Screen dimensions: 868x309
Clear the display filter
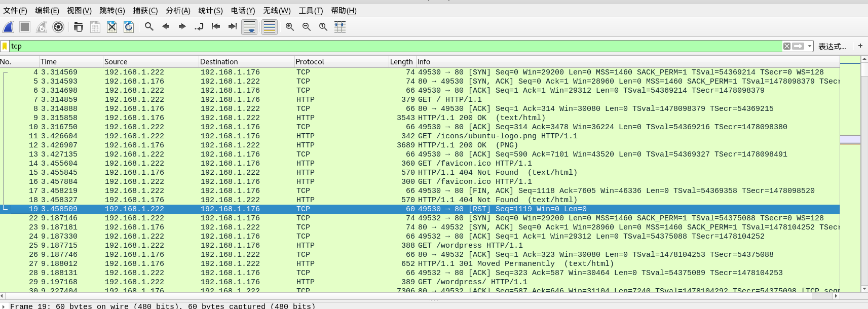click(787, 46)
